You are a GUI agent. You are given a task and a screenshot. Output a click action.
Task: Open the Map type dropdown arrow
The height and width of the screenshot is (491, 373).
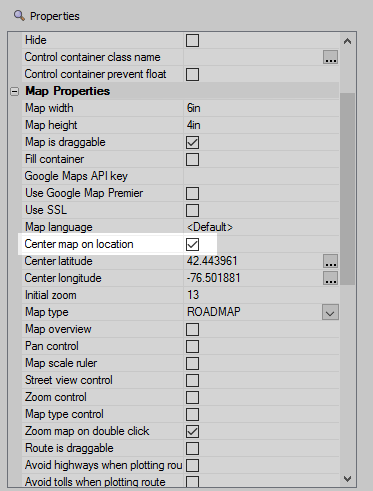pyautogui.click(x=330, y=312)
